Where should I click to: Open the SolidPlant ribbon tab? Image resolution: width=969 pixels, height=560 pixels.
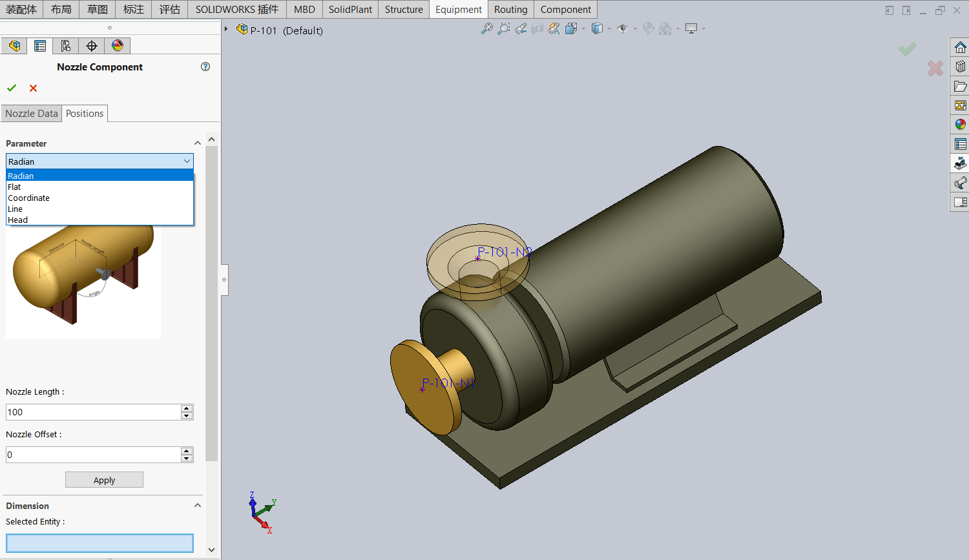coord(350,9)
